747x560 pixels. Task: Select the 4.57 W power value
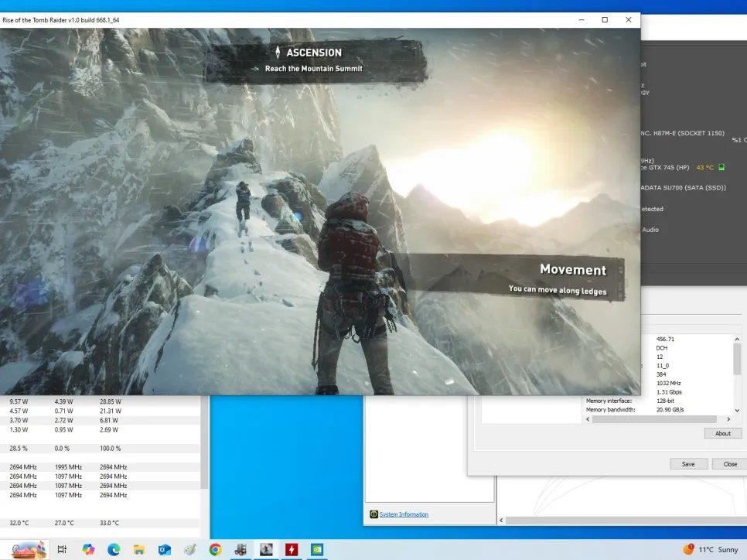click(x=19, y=411)
